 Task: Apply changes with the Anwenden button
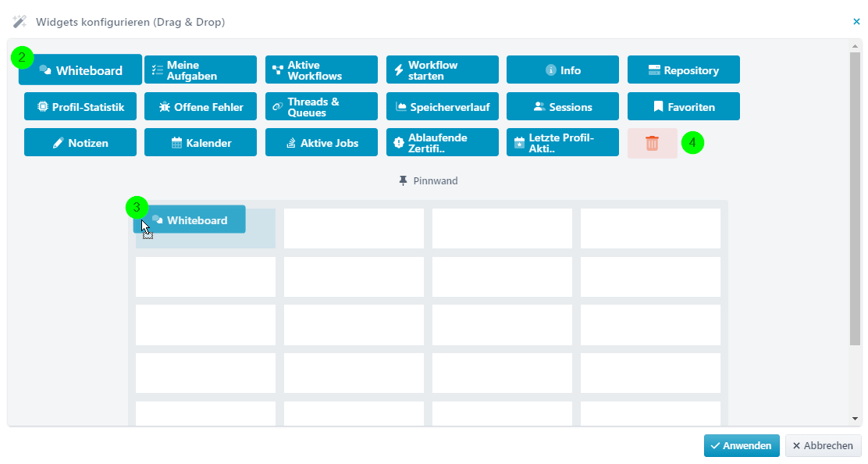(742, 446)
